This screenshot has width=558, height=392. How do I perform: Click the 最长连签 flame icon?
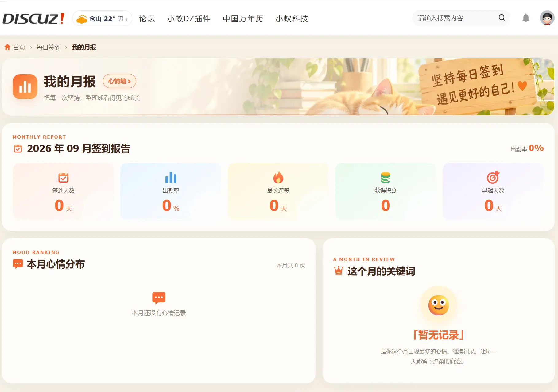coord(278,177)
